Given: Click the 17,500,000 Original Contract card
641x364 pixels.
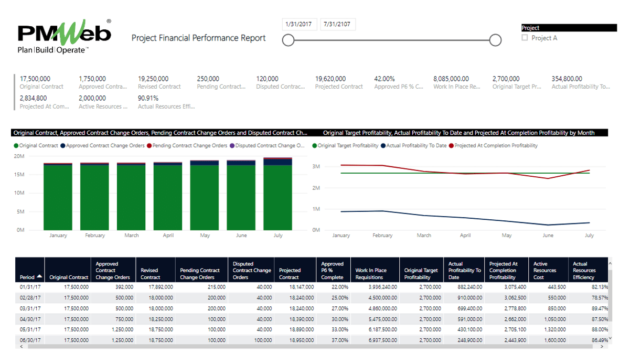Looking at the screenshot, I should (x=42, y=82).
